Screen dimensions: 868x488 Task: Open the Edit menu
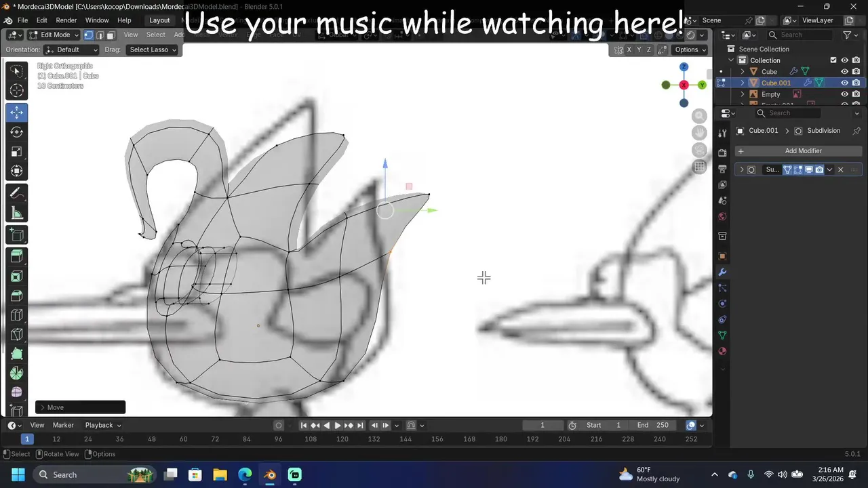click(x=41, y=20)
